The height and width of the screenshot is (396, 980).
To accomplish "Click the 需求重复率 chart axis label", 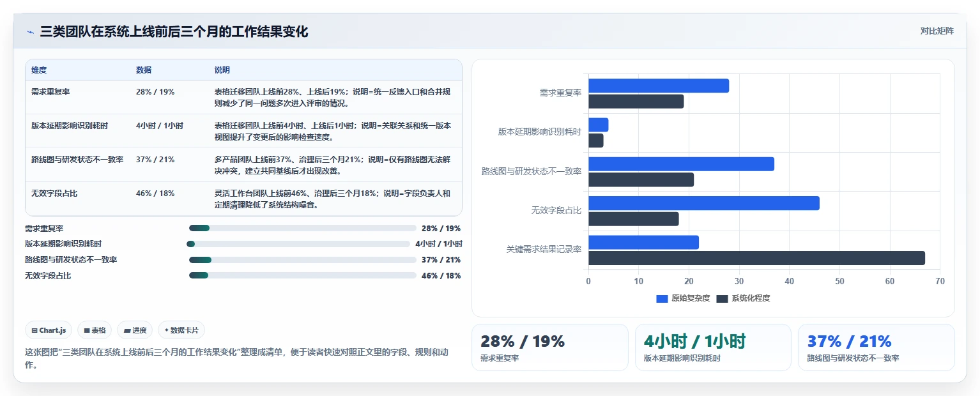I will (560, 93).
